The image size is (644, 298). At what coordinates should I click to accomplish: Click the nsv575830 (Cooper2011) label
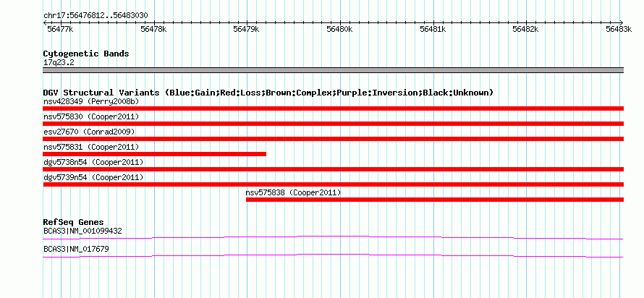point(91,116)
